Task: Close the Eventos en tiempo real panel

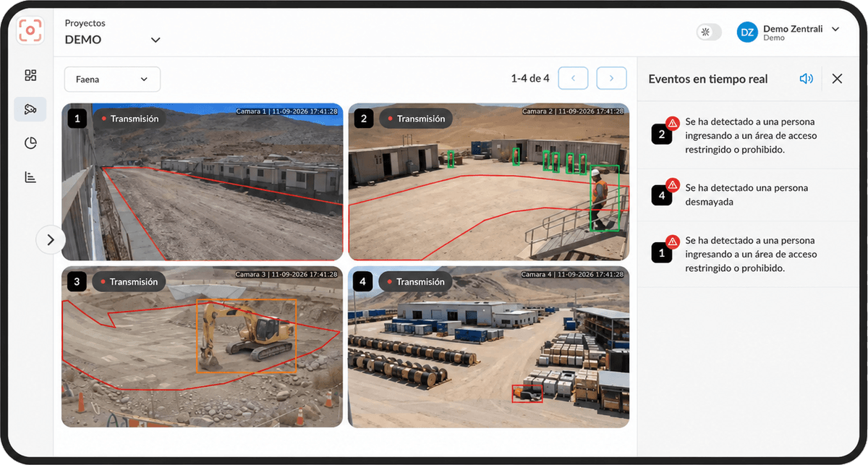Action: (837, 79)
